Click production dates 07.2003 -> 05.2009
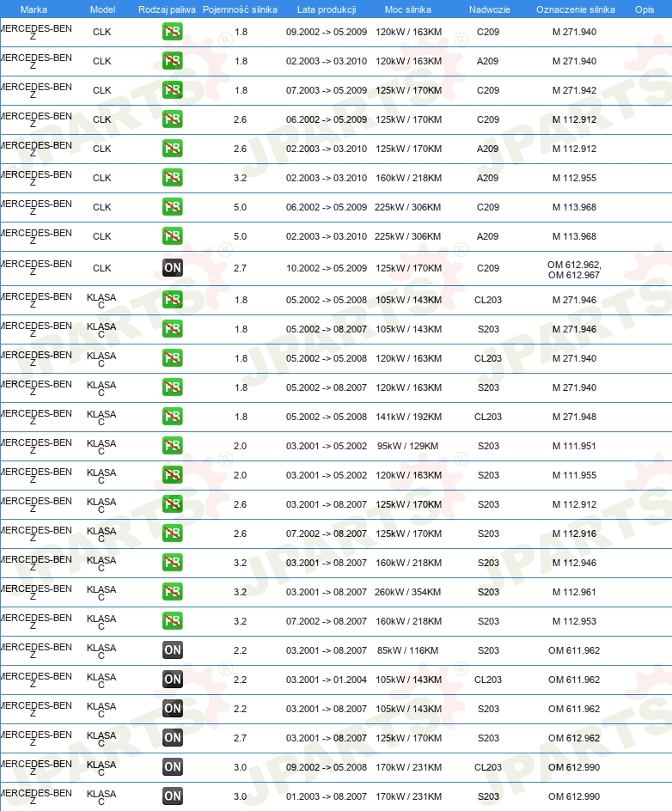This screenshot has height=811, width=672. [327, 90]
